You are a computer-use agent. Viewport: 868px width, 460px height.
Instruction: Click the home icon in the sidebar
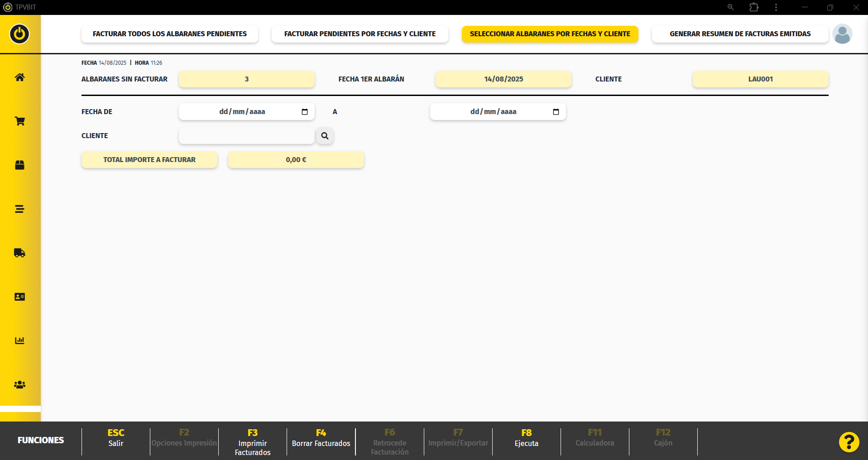[x=19, y=77]
